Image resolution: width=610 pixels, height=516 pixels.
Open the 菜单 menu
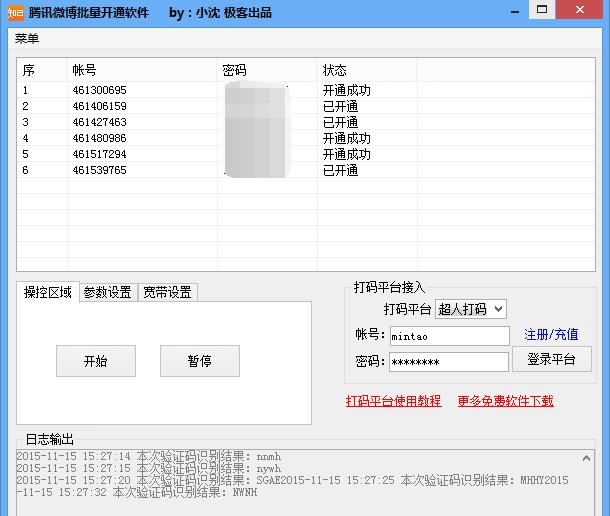(x=27, y=39)
